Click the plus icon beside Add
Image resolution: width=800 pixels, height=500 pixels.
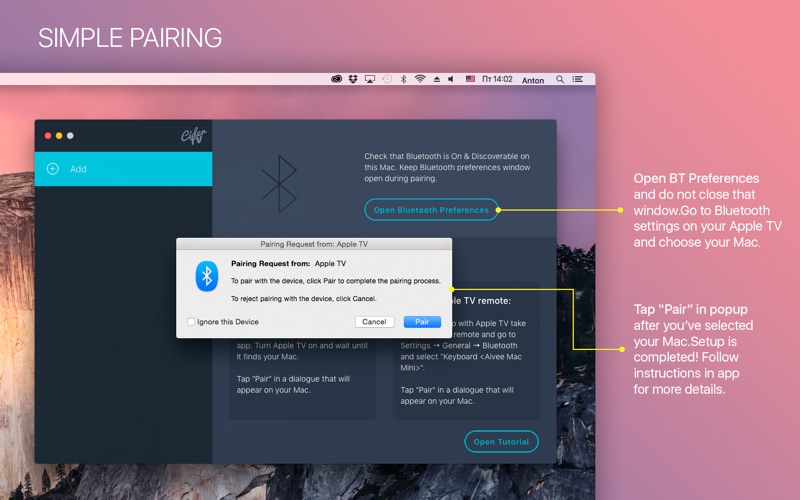tap(53, 169)
